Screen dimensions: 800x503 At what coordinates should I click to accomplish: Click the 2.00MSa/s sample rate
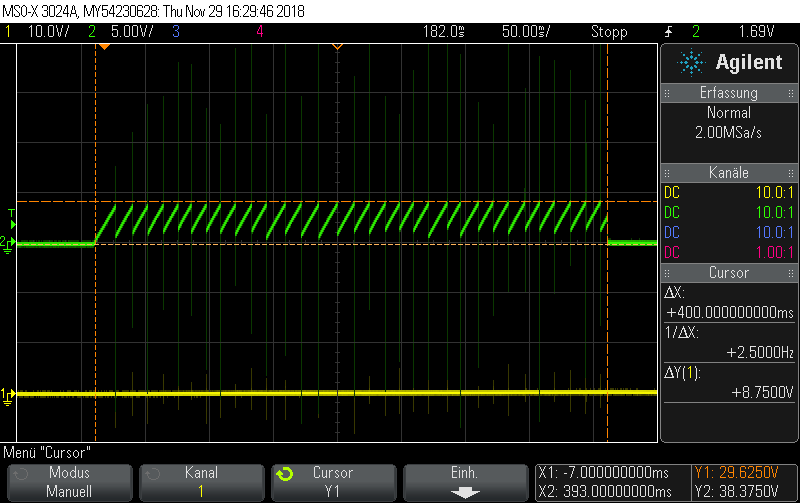coord(729,133)
